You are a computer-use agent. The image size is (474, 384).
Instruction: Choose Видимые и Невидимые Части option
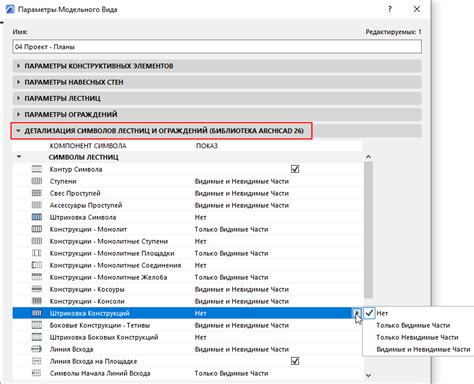click(423, 349)
